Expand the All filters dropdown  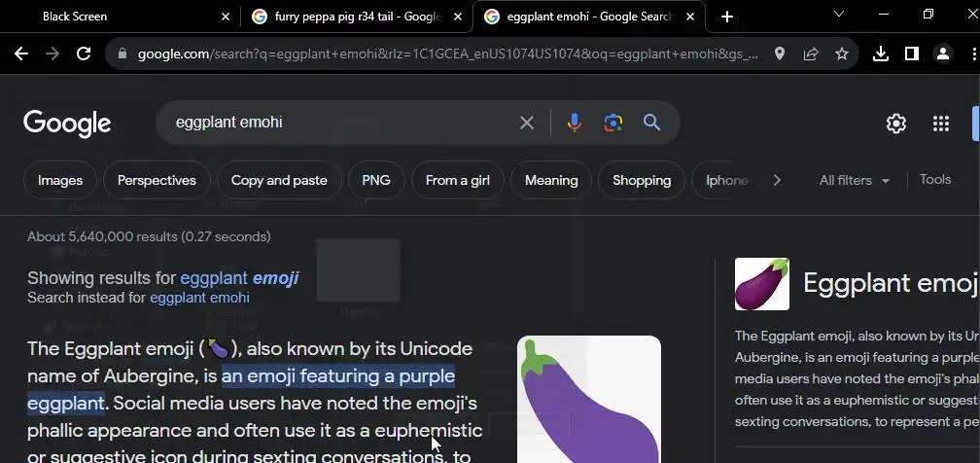[855, 181]
